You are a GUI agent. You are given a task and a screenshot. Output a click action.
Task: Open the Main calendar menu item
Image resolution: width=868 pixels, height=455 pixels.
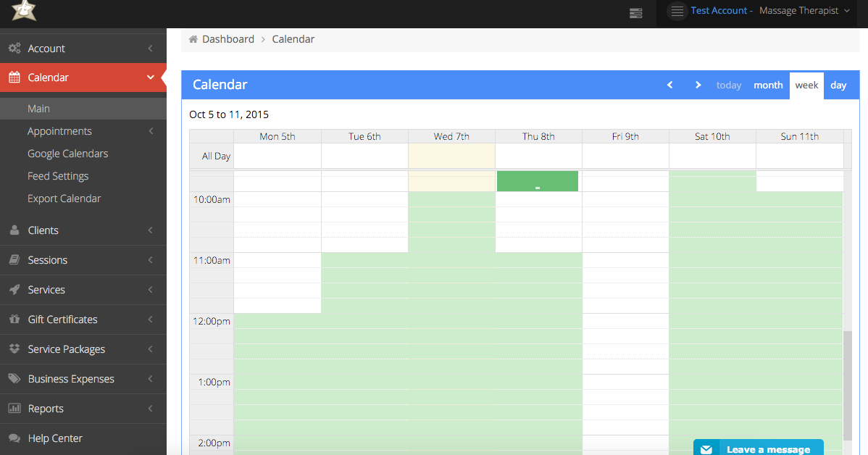tap(83, 109)
